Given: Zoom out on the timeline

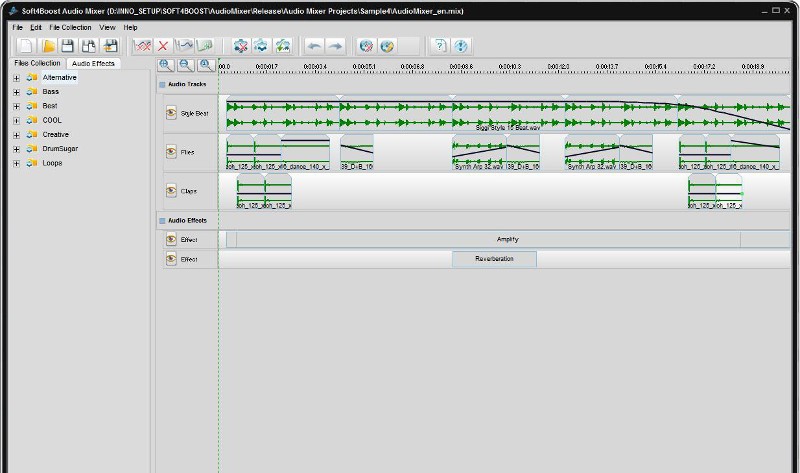Looking at the screenshot, I should click(x=186, y=65).
